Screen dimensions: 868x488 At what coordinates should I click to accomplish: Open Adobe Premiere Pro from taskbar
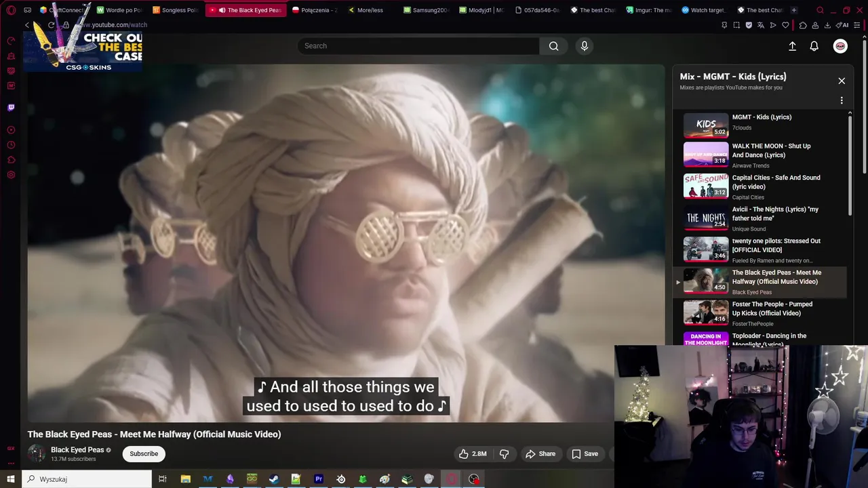point(318,479)
